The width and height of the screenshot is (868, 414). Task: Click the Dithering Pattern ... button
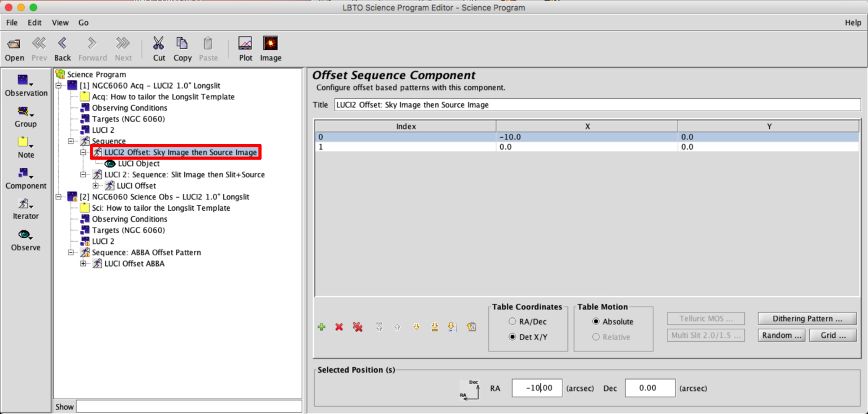pos(807,319)
